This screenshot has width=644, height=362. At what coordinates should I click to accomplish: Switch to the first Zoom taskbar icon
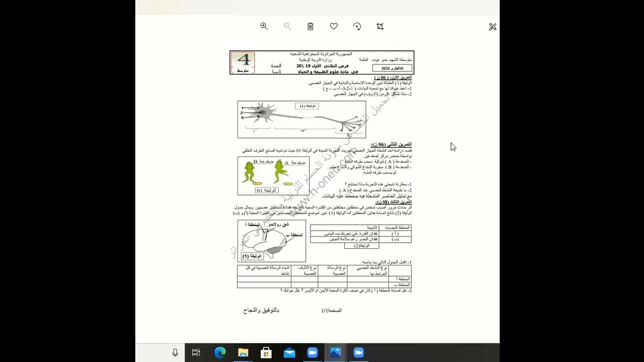click(x=312, y=353)
